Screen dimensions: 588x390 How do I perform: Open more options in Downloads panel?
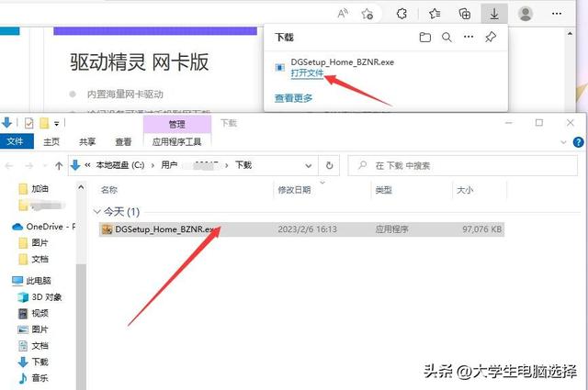(x=469, y=37)
